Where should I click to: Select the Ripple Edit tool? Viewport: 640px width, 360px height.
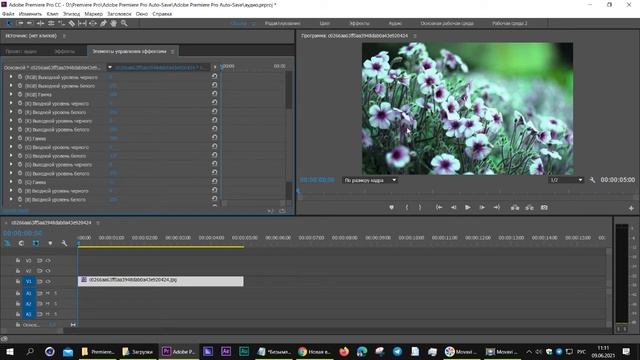[x=40, y=24]
